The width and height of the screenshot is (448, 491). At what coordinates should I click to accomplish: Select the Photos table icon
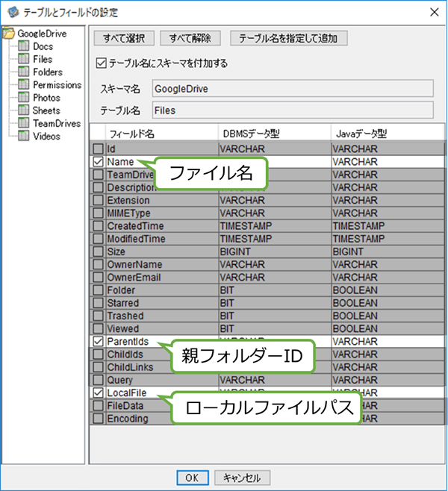pos(23,98)
